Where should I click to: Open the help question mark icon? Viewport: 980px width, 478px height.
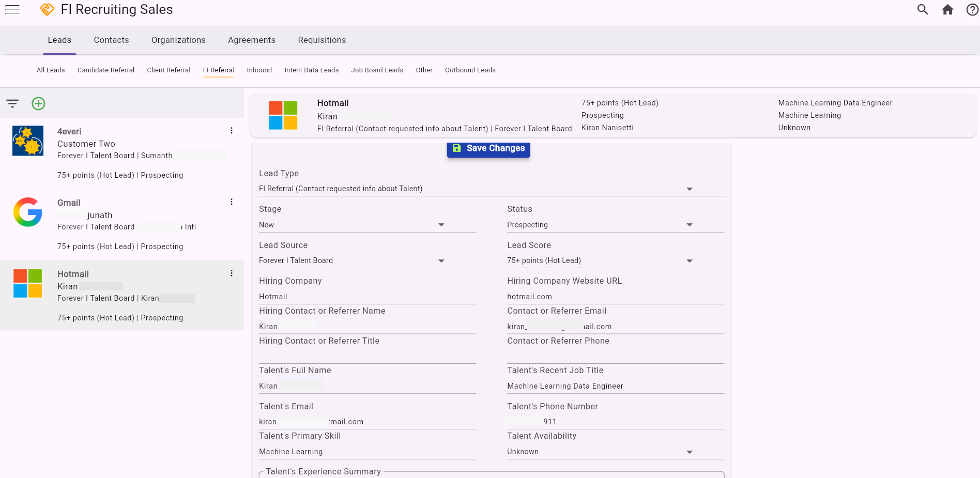[972, 9]
